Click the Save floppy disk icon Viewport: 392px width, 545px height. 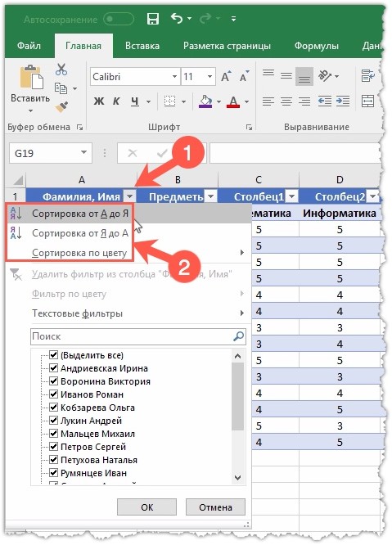(x=152, y=19)
